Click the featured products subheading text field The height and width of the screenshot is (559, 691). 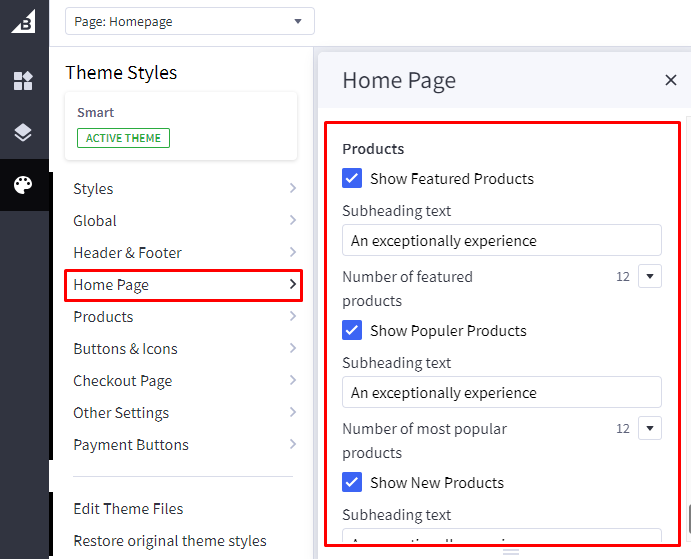pyautogui.click(x=501, y=241)
